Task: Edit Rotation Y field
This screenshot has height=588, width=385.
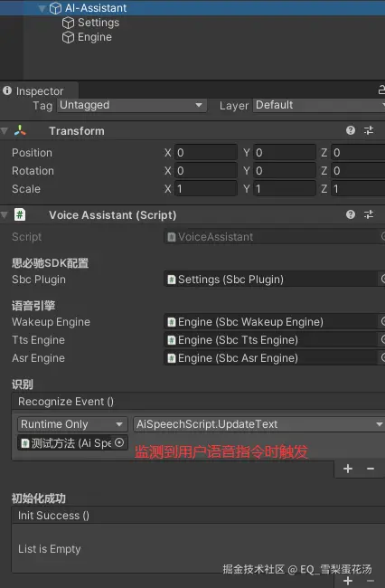Action: pyautogui.click(x=285, y=171)
